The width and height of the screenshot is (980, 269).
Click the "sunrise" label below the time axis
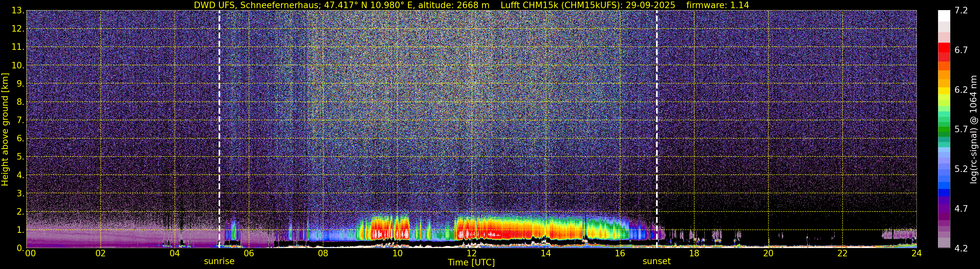point(219,262)
